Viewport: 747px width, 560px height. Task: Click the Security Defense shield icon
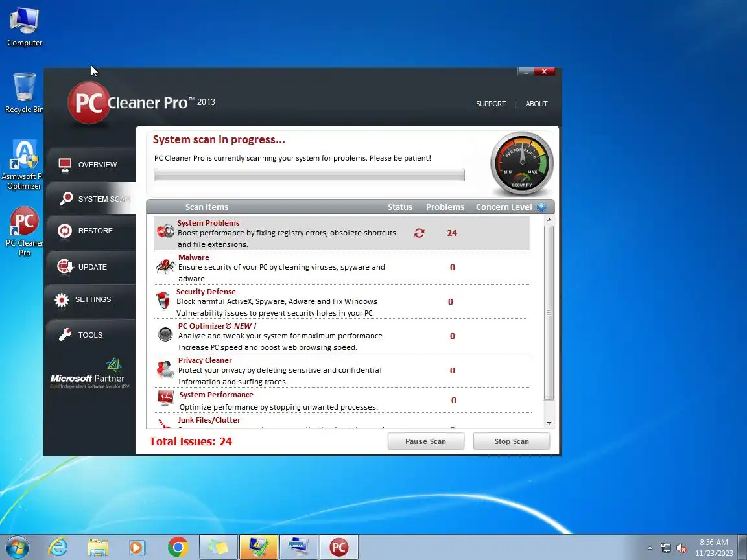(x=163, y=301)
